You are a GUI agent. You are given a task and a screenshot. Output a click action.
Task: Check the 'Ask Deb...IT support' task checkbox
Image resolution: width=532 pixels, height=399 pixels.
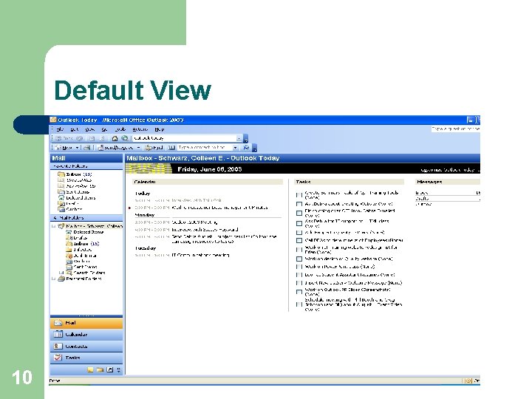pos(299,223)
